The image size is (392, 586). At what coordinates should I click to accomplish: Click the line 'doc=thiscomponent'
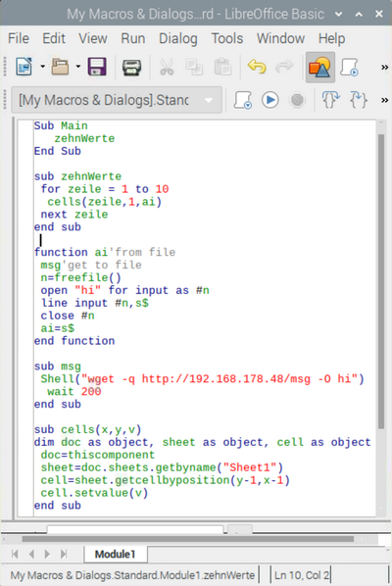click(x=98, y=455)
